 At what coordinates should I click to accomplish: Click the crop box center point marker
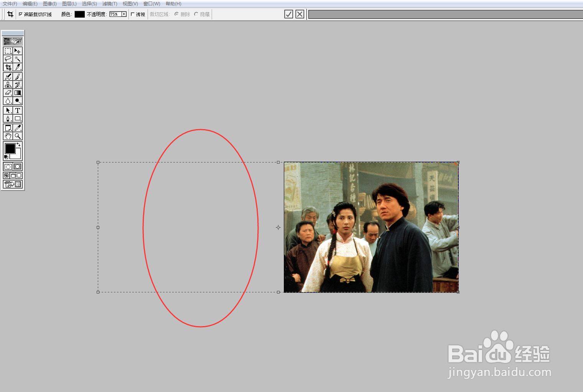click(278, 227)
